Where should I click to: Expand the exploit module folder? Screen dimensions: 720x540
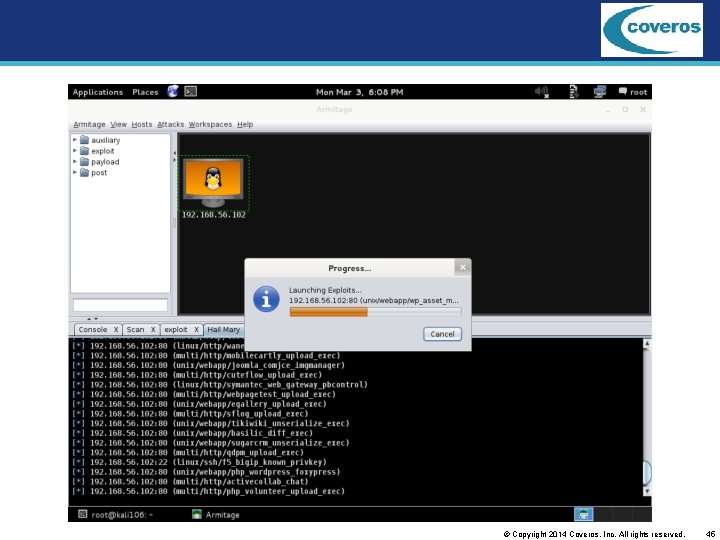coord(75,151)
